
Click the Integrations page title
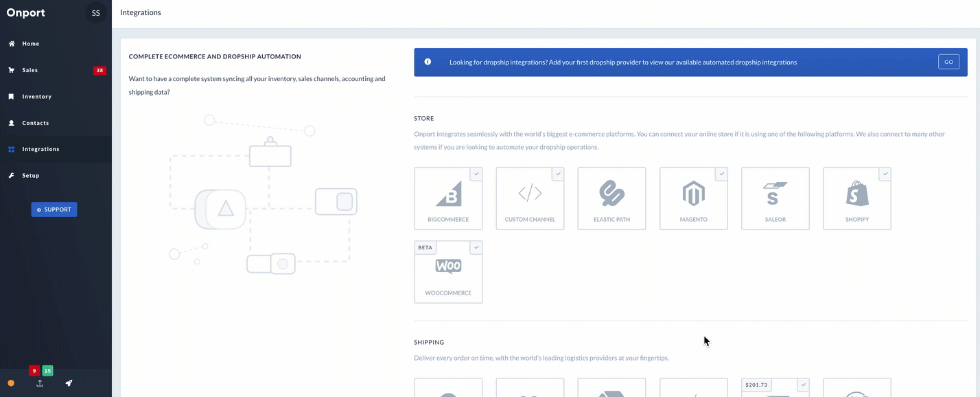[141, 12]
